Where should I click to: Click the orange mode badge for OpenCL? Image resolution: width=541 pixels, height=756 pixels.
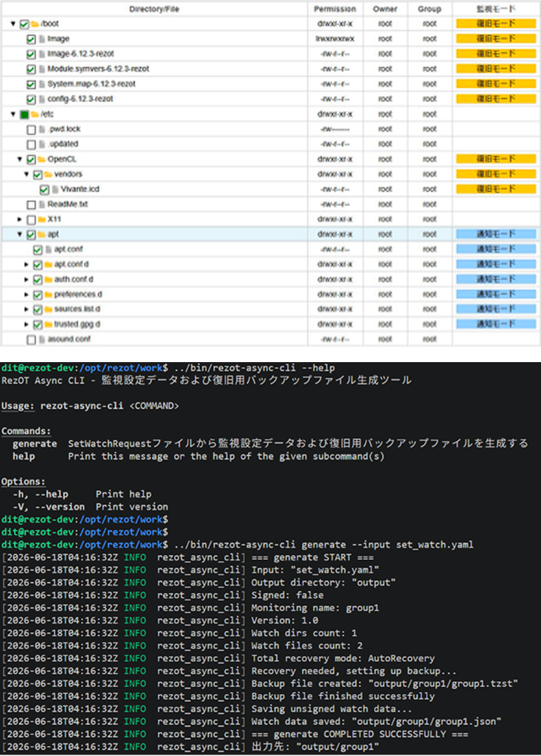(x=496, y=159)
